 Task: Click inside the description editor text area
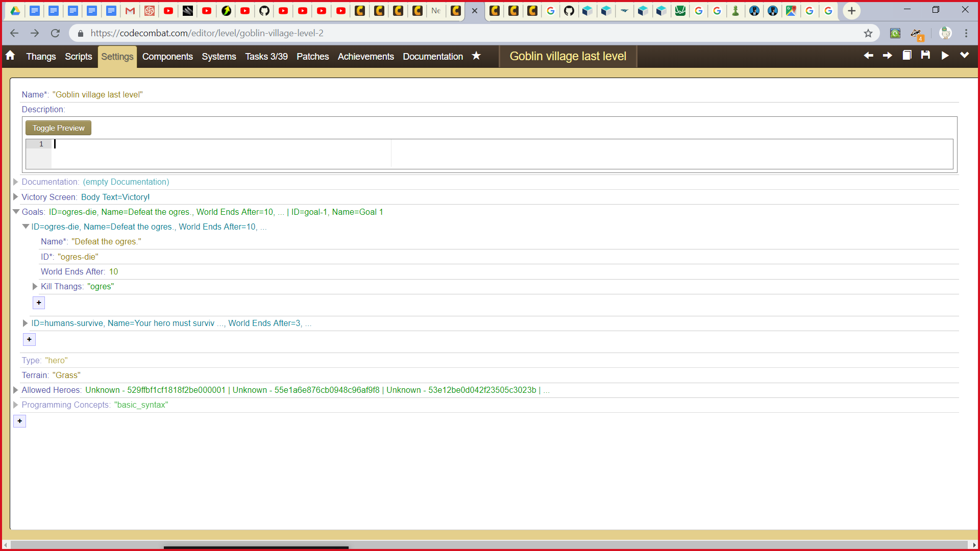(x=219, y=153)
